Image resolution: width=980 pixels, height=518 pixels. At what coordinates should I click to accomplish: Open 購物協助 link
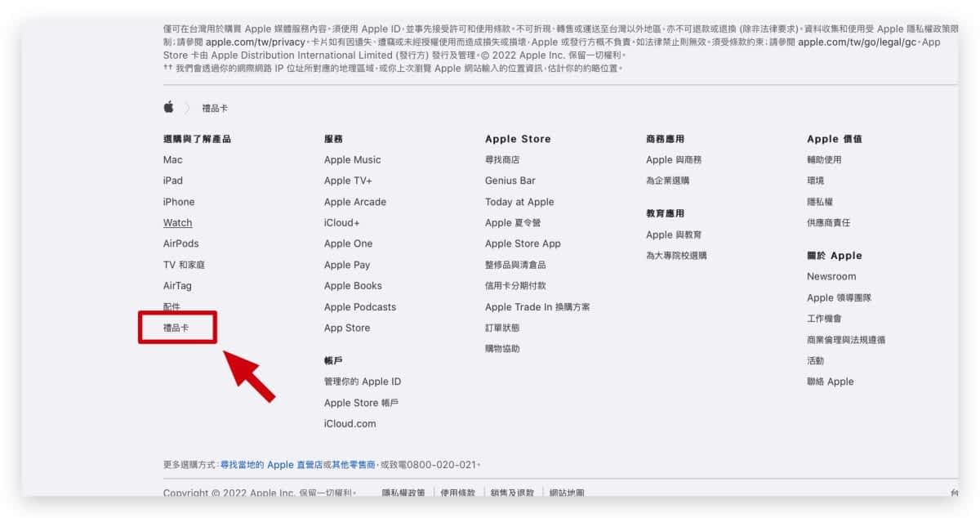coord(502,349)
